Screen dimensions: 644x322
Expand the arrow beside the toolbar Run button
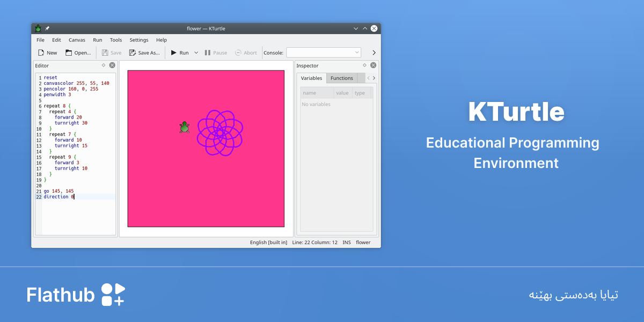196,53
